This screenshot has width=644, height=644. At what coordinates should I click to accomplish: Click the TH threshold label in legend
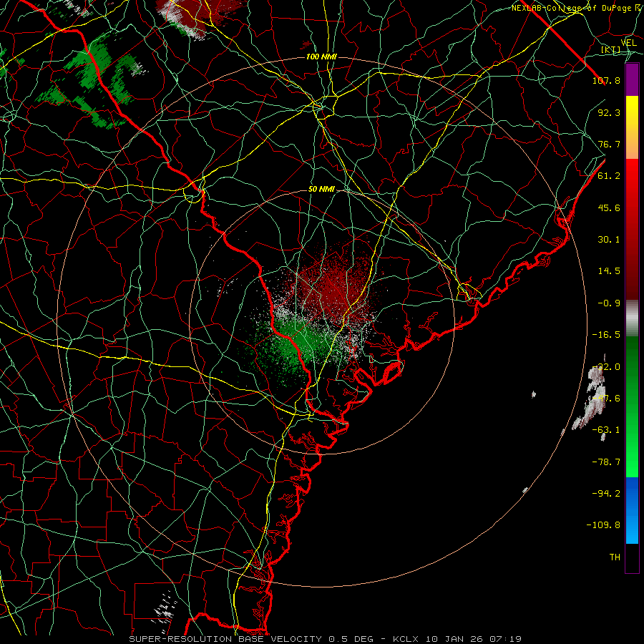coord(615,557)
